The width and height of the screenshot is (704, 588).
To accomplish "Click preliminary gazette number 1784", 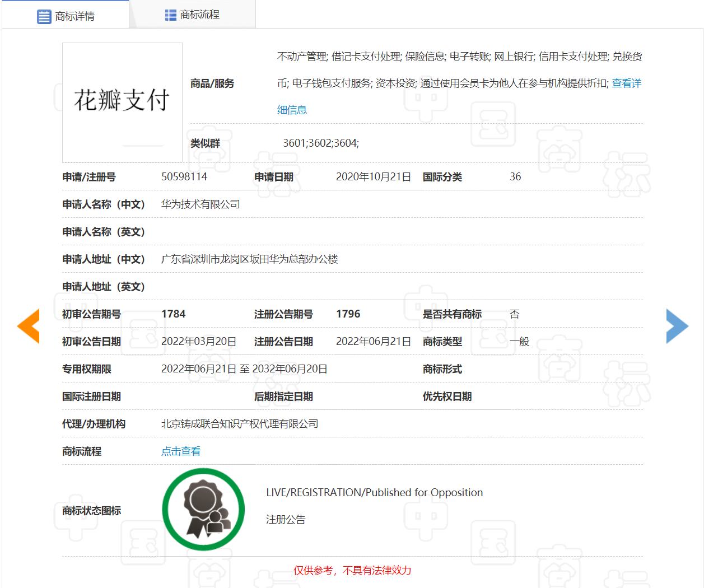I will click(x=174, y=314).
